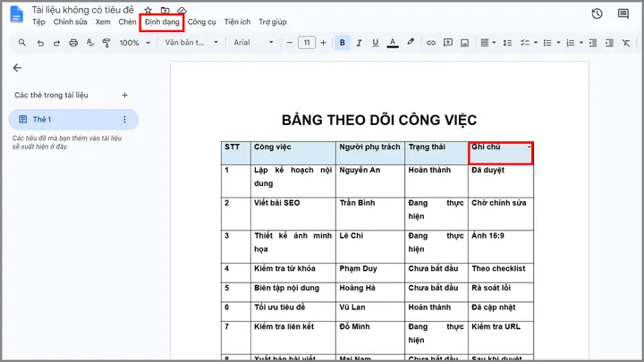Increase paragraph indent

pyautogui.click(x=609, y=43)
